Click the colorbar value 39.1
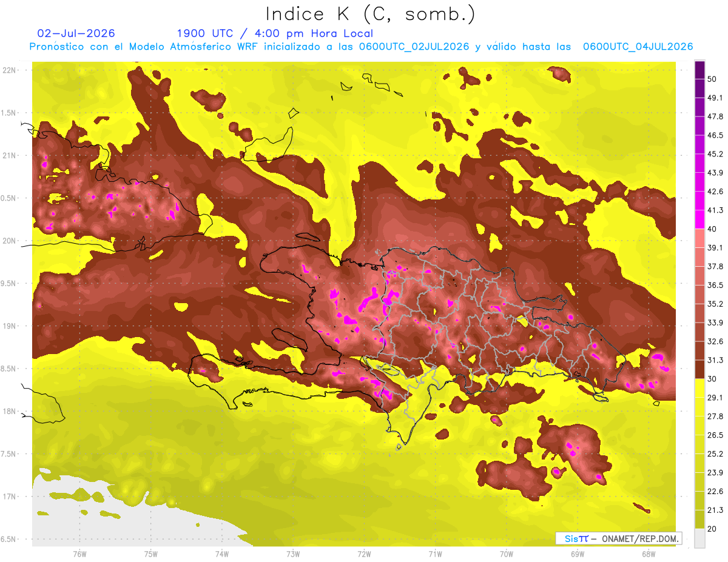The width and height of the screenshot is (728, 562). pyautogui.click(x=715, y=248)
